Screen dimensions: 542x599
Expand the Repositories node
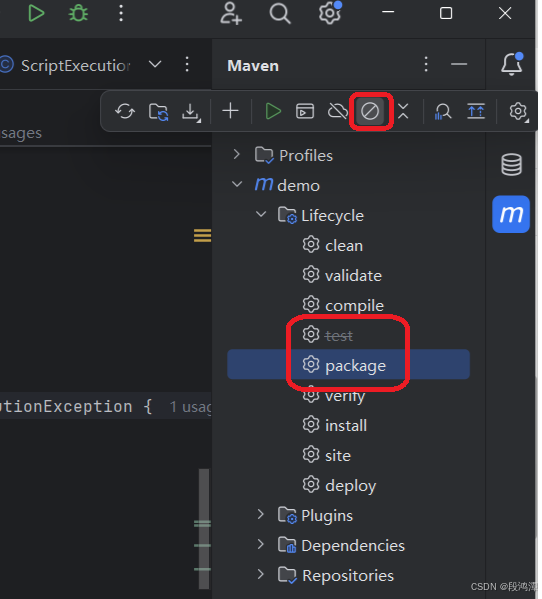(261, 574)
